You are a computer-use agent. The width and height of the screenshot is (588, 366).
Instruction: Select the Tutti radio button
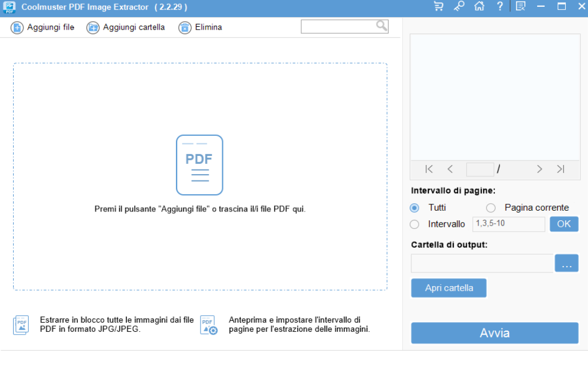pos(414,207)
